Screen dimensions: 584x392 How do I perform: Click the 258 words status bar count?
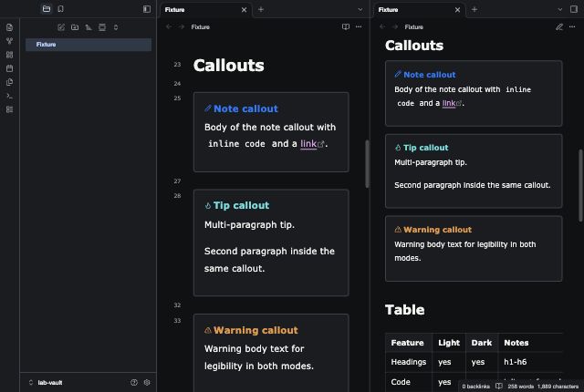[520, 387]
